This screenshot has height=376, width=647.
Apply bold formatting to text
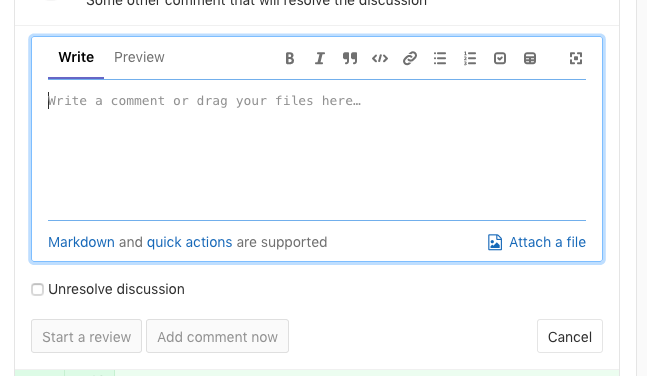click(x=290, y=58)
